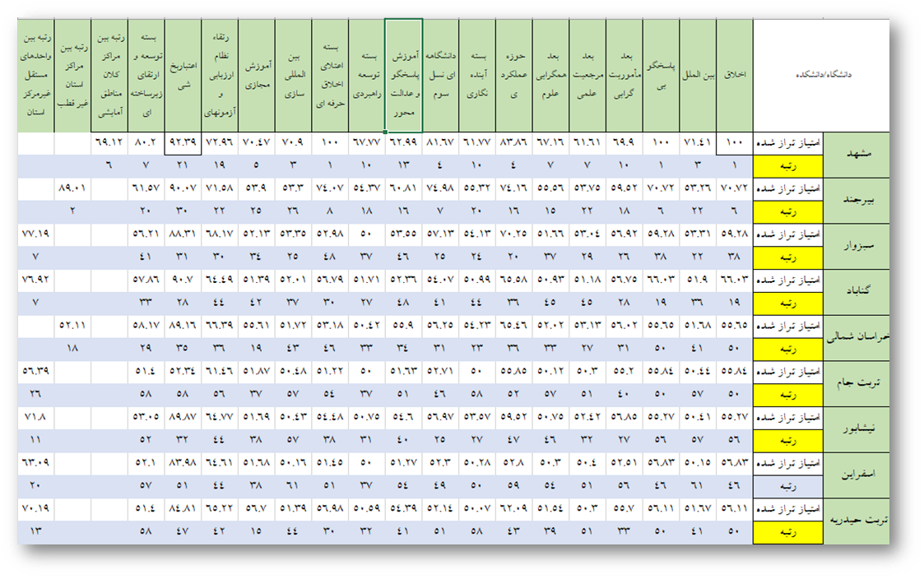Click the بین الملل column header
The image size is (924, 579).
pos(698,76)
